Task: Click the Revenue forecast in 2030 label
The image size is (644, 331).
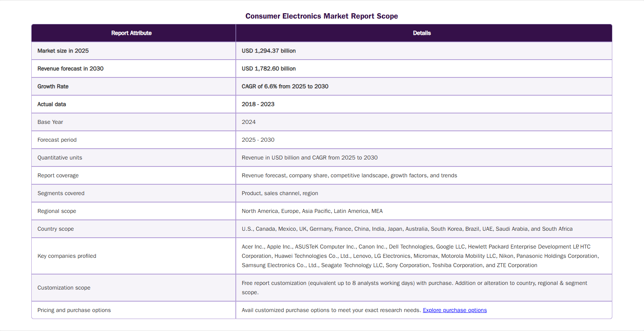Action: 70,69
